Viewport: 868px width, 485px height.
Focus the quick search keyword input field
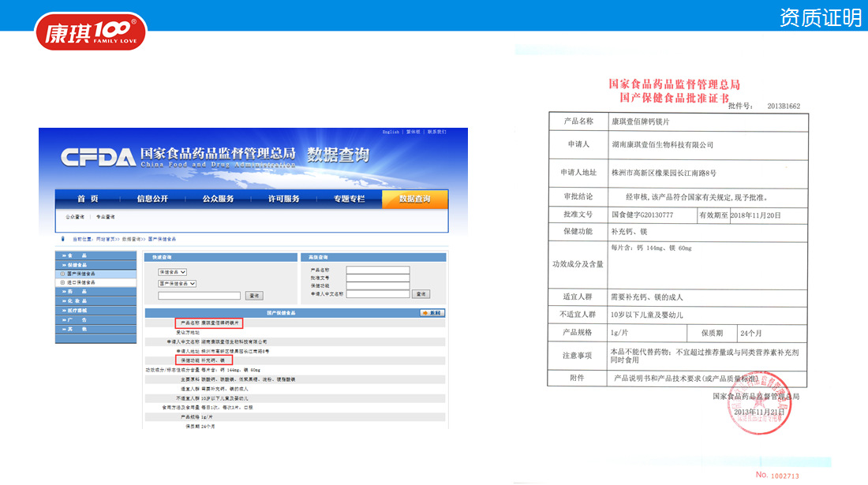pyautogui.click(x=199, y=296)
